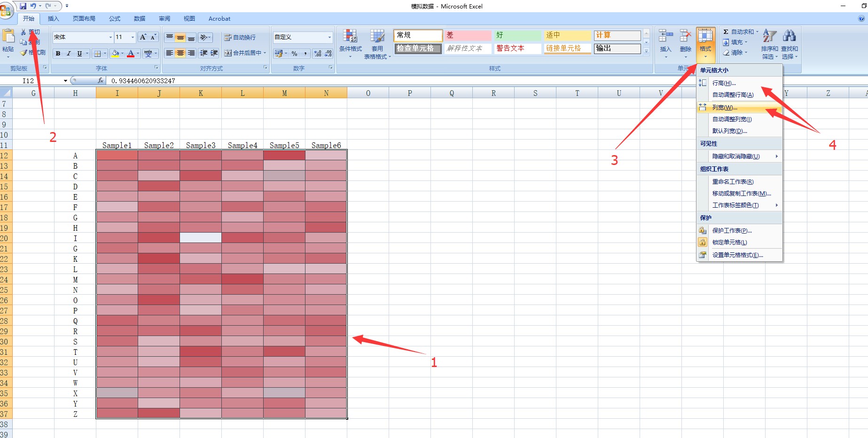Open the font name (宋体) dropdown

click(x=110, y=37)
